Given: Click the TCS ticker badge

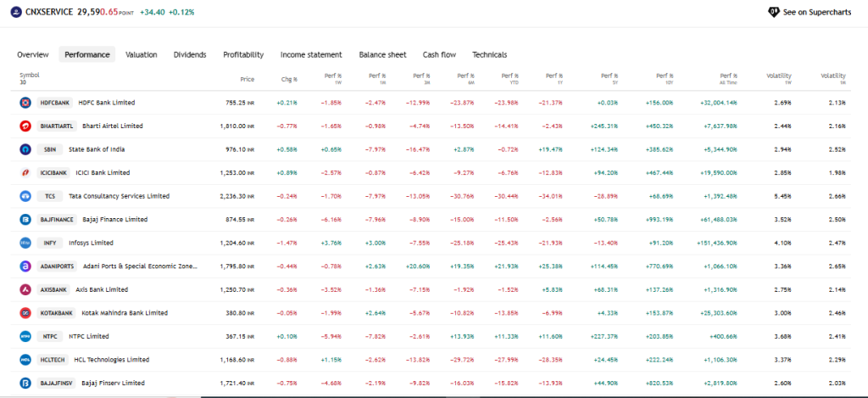Looking at the screenshot, I should (50, 196).
